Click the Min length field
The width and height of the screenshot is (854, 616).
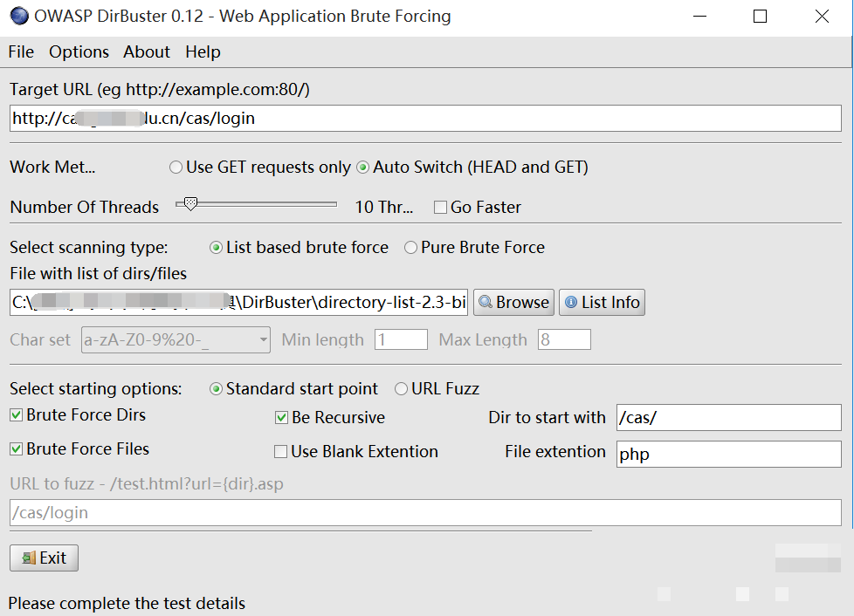[401, 339]
